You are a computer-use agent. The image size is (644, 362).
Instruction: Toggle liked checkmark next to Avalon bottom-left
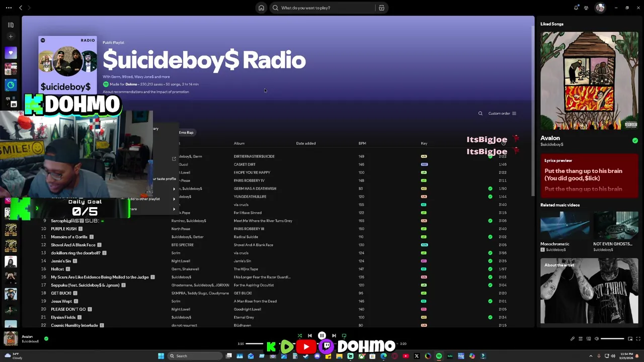click(46, 338)
